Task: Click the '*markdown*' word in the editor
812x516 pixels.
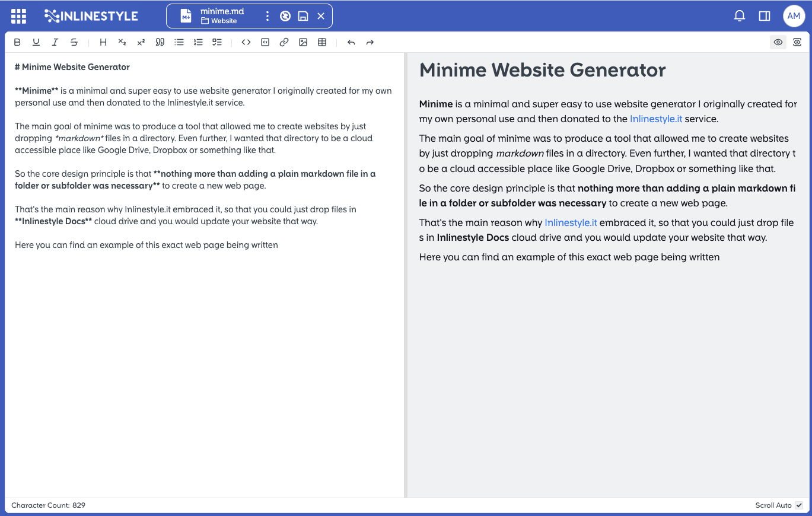Action: coord(79,138)
